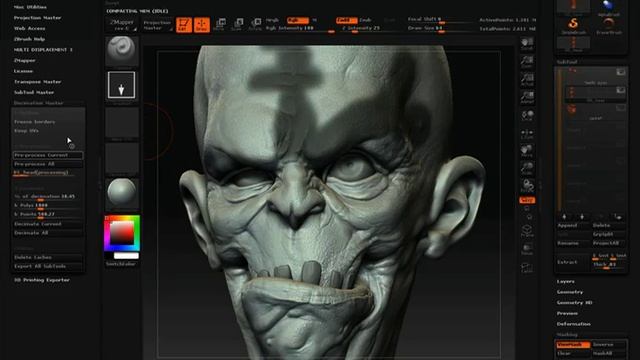
Task: Toggle the Lasso icon on right shelf
Action: click(527, 268)
